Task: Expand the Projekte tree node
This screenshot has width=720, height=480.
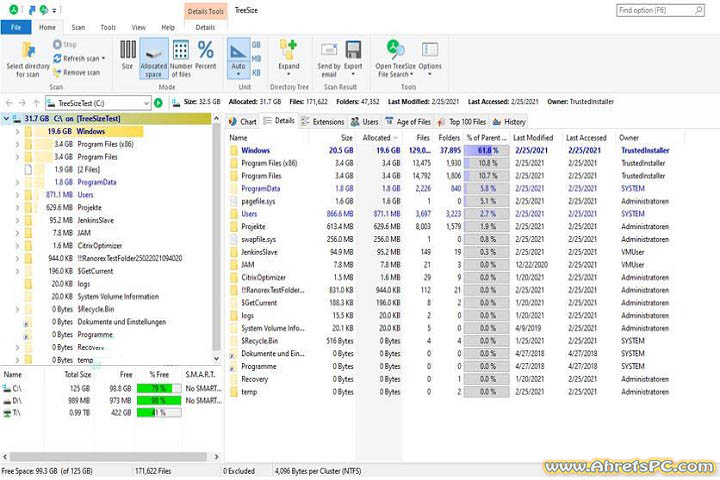Action: 17,208
